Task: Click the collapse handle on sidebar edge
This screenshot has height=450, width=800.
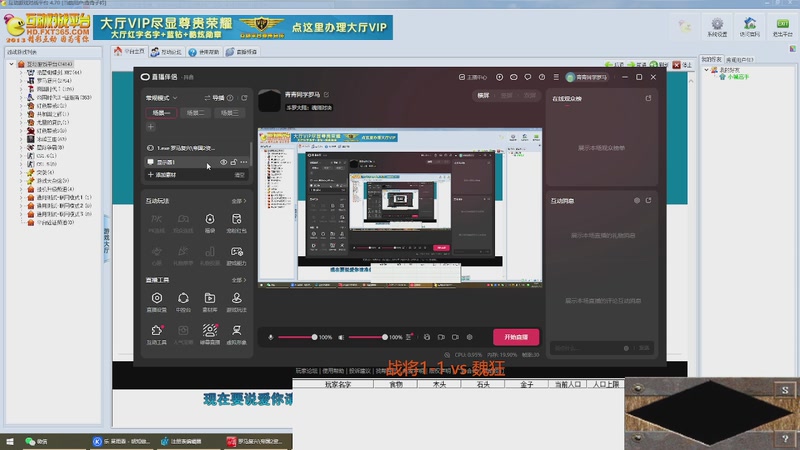Action: tap(107, 239)
